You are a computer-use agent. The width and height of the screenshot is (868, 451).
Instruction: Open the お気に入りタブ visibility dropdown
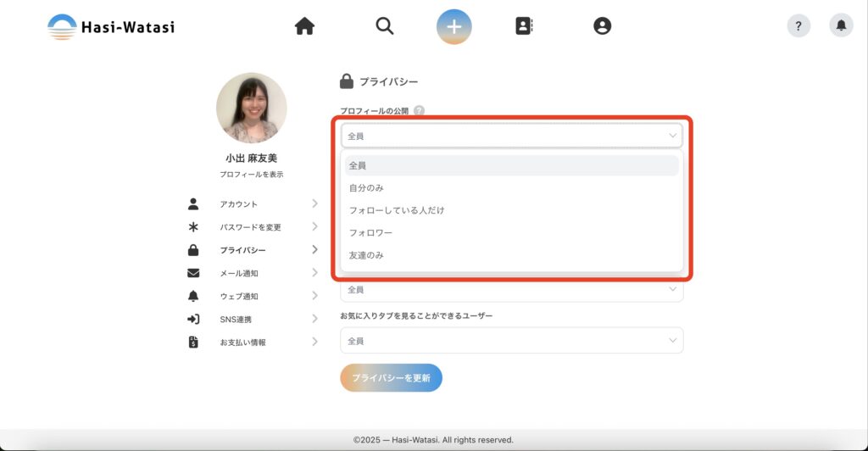click(511, 341)
